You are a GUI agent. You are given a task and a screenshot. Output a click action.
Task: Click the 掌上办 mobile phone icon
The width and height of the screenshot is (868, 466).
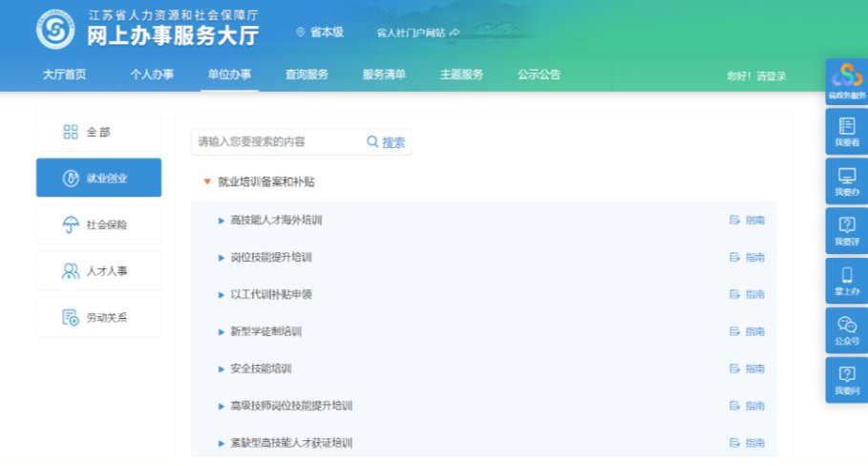pyautogui.click(x=846, y=280)
